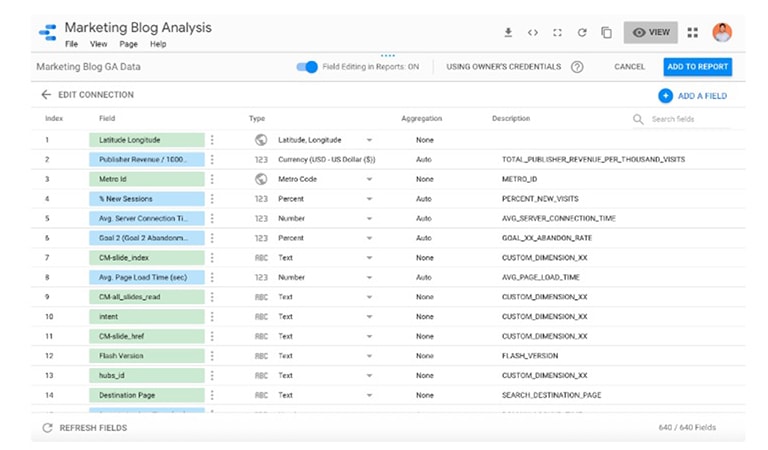This screenshot has height=450, width=768.
Task: Click the Aggregation column header
Action: [422, 118]
